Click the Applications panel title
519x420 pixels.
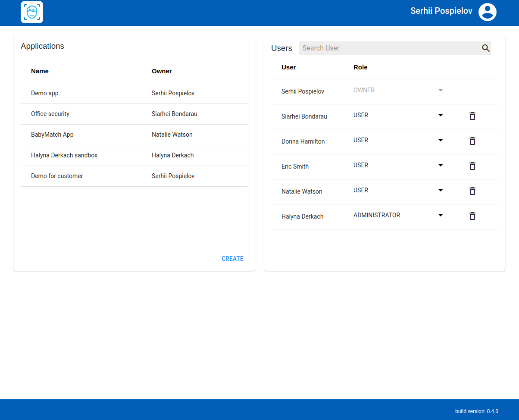click(42, 46)
